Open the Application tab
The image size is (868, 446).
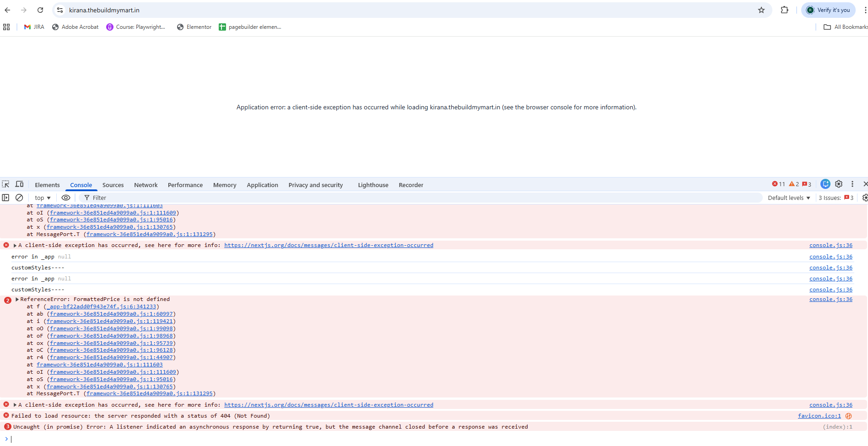(263, 185)
